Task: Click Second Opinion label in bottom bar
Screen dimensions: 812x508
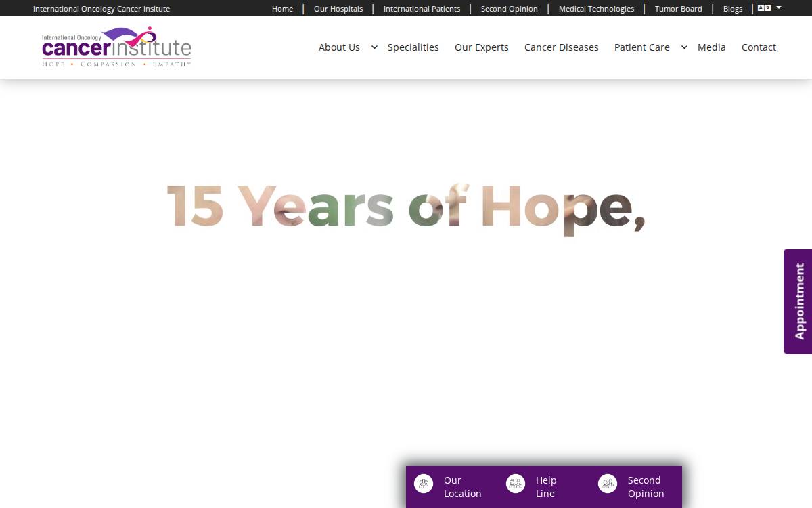Action: point(646,487)
